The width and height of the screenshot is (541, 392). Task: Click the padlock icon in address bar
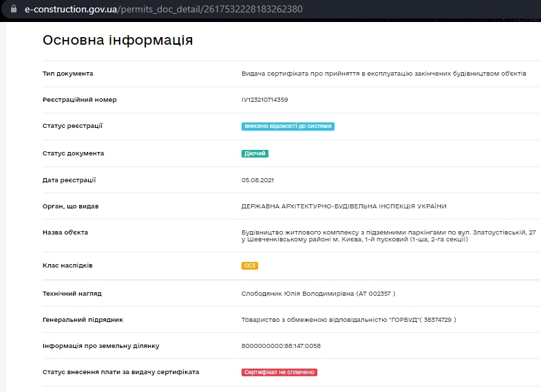(x=14, y=9)
